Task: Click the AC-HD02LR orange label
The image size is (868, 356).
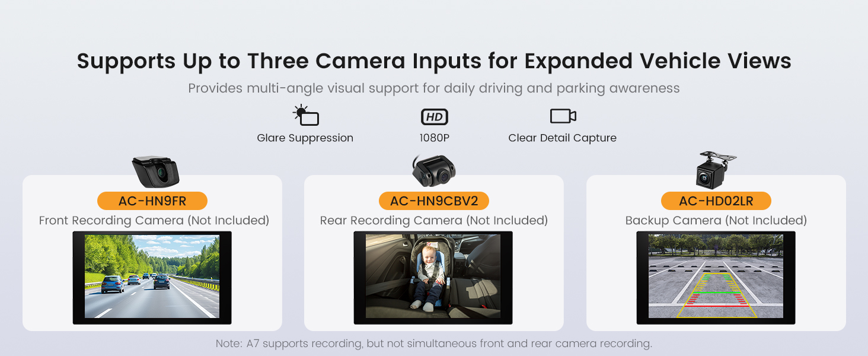Action: click(x=716, y=201)
